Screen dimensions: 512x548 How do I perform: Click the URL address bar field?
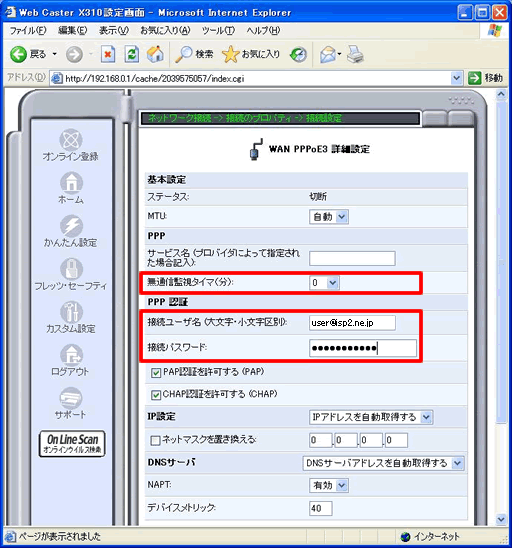point(258,79)
